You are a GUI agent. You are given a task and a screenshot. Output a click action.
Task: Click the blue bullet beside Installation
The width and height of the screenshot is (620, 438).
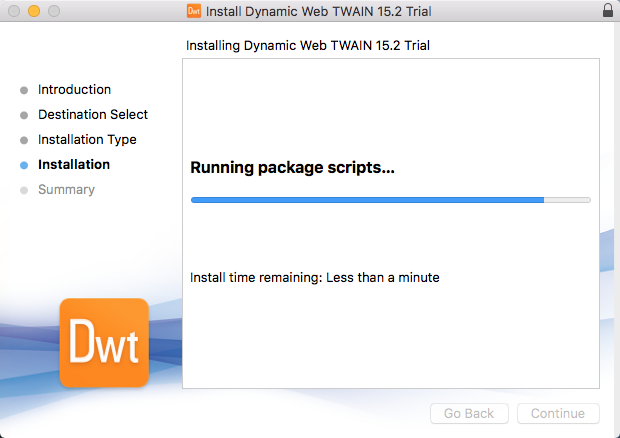tap(24, 165)
